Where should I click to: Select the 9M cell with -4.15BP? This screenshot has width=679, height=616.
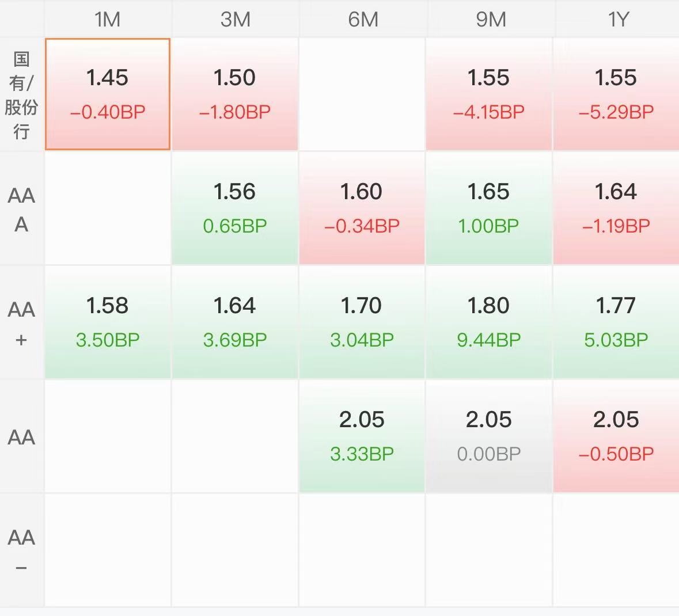point(489,94)
